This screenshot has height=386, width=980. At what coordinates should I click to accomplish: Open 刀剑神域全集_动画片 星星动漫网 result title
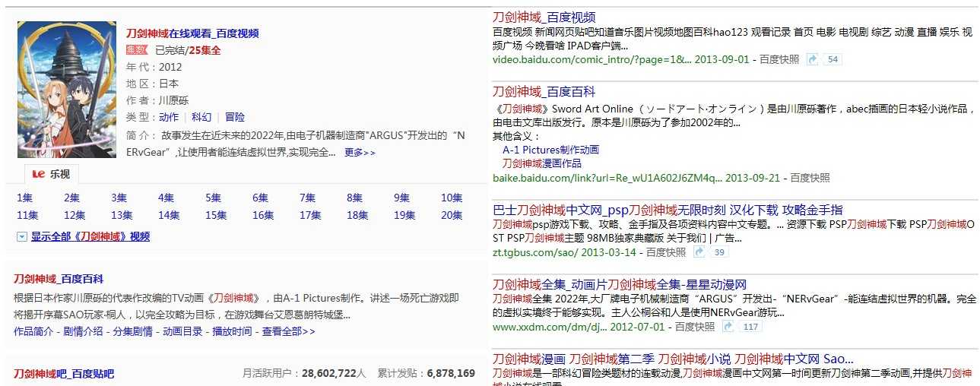[x=620, y=284]
